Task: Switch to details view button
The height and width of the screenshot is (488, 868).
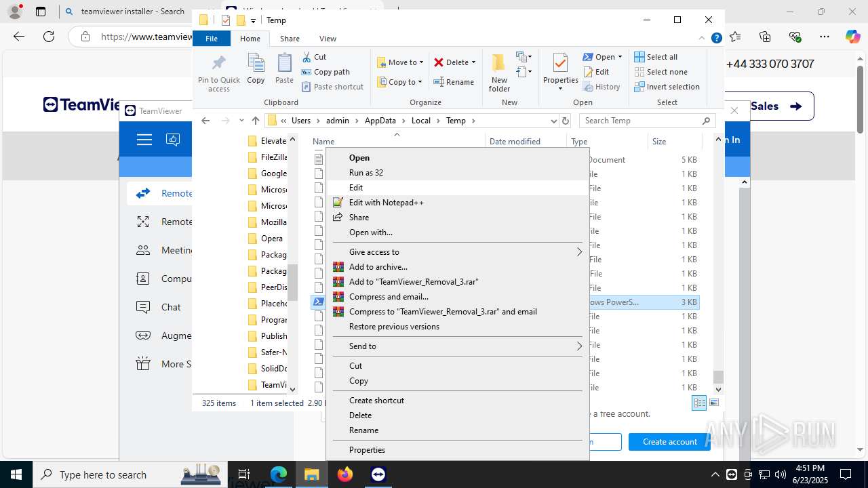Action: (x=699, y=403)
